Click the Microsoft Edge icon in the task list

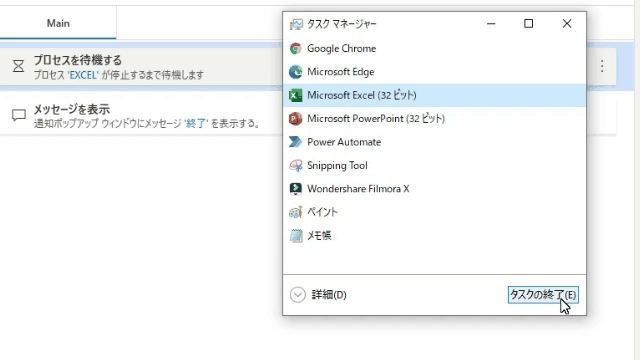tap(296, 72)
